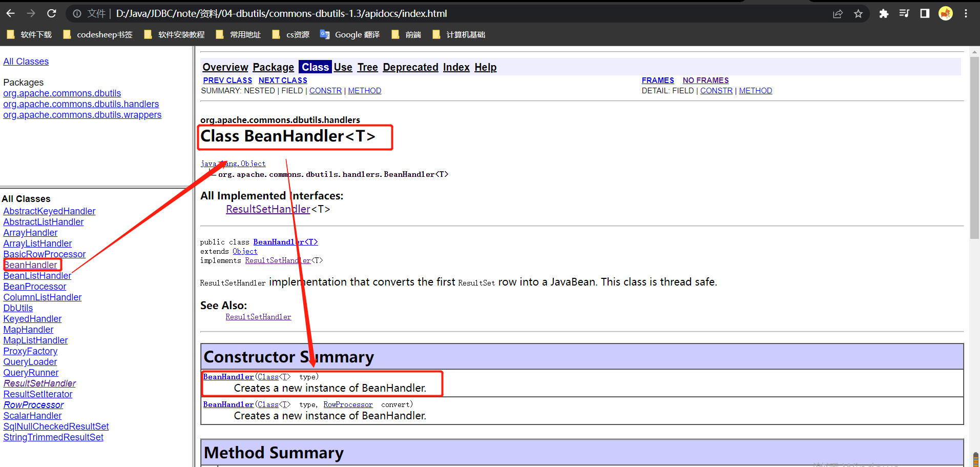
Task: Jump to CONSTR in the DETAIL row
Action: pos(716,91)
